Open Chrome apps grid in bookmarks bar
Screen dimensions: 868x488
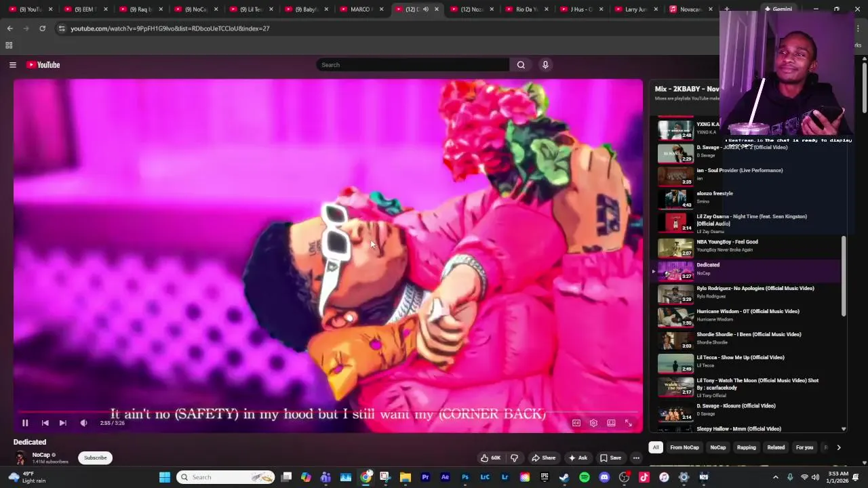[9, 45]
